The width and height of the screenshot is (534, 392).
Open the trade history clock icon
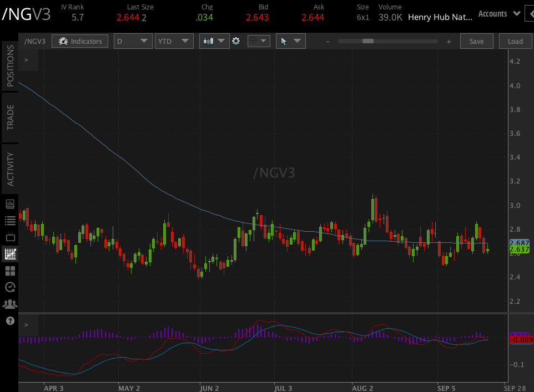pos(10,287)
